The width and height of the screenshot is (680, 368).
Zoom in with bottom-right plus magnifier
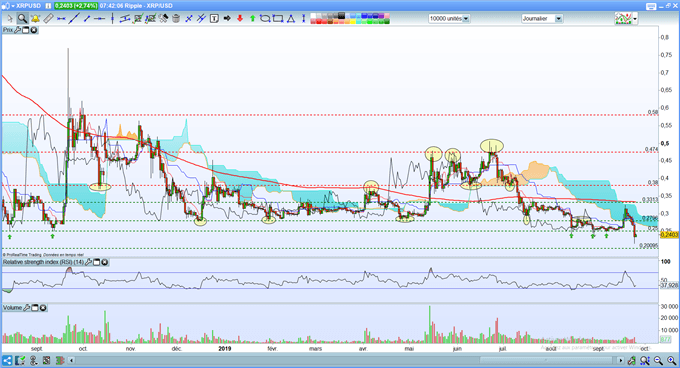point(672,361)
